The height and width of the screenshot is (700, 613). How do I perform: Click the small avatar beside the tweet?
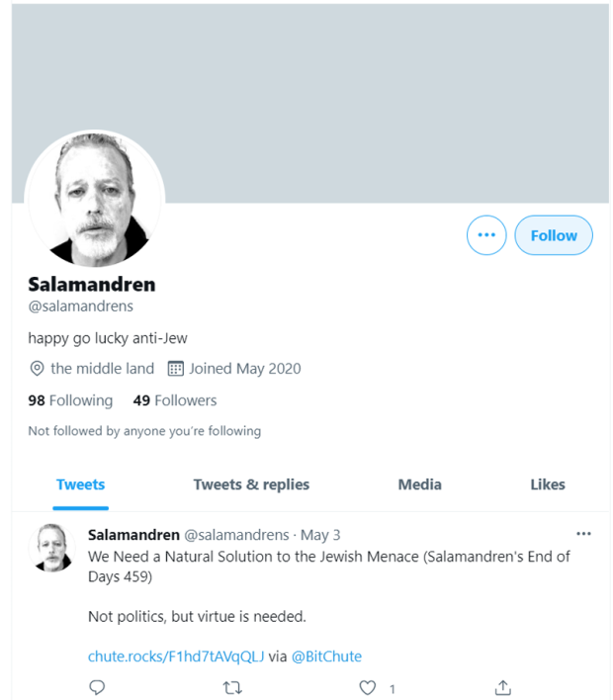[55, 548]
